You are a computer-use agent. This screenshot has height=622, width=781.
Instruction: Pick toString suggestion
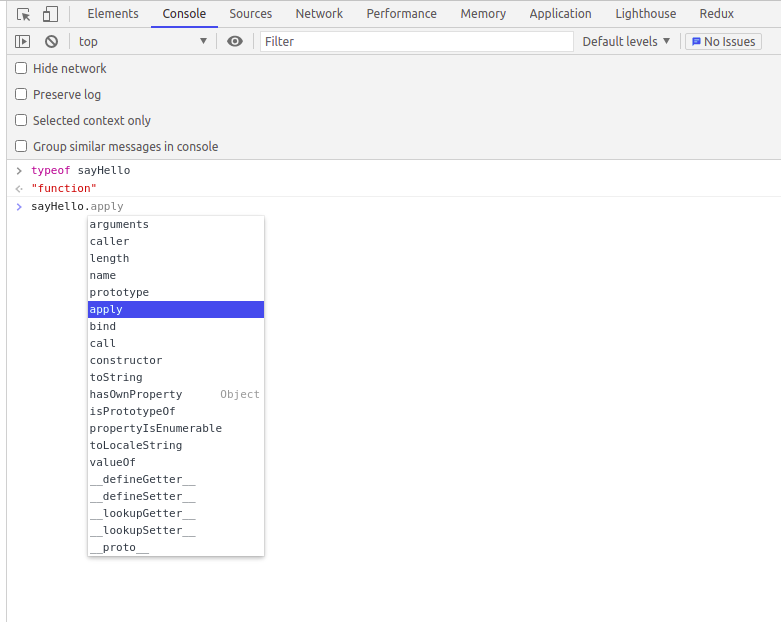(x=176, y=377)
